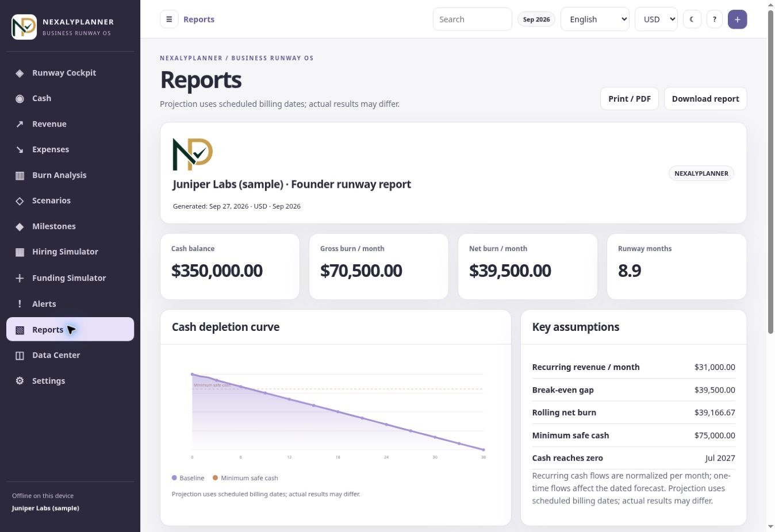Go to the Burn Analysis page
775x532 pixels.
[70, 175]
